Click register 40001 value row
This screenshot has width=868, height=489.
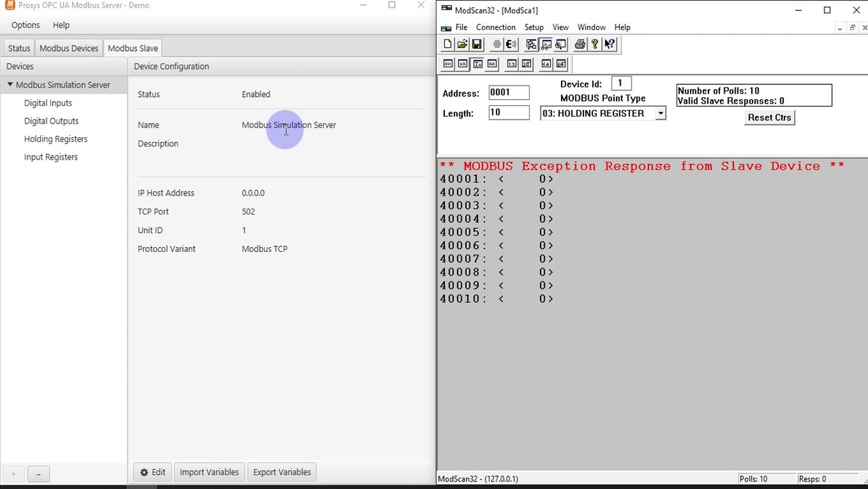point(496,179)
